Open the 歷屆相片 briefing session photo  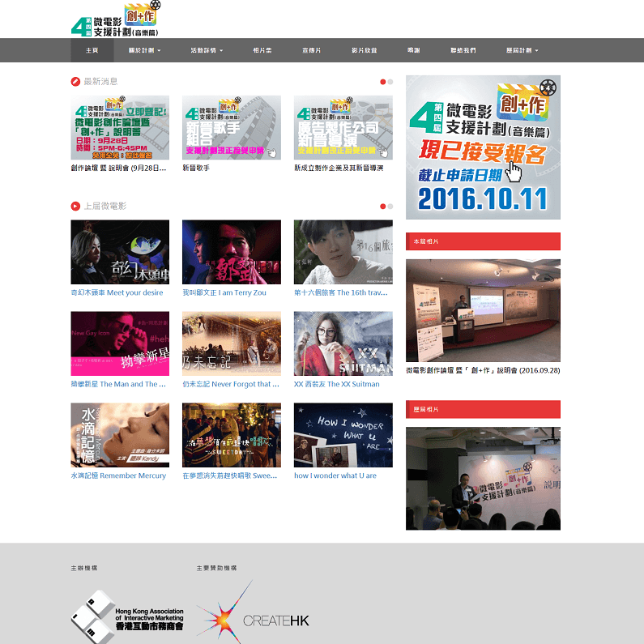point(483,479)
